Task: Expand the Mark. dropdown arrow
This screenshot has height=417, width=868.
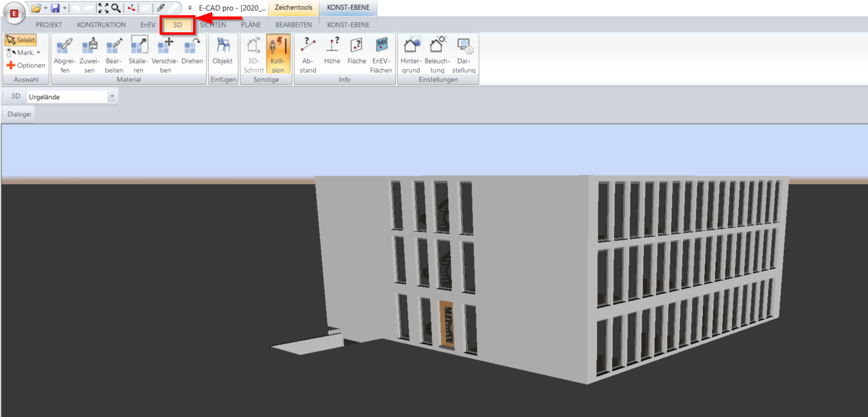Action: pos(38,52)
